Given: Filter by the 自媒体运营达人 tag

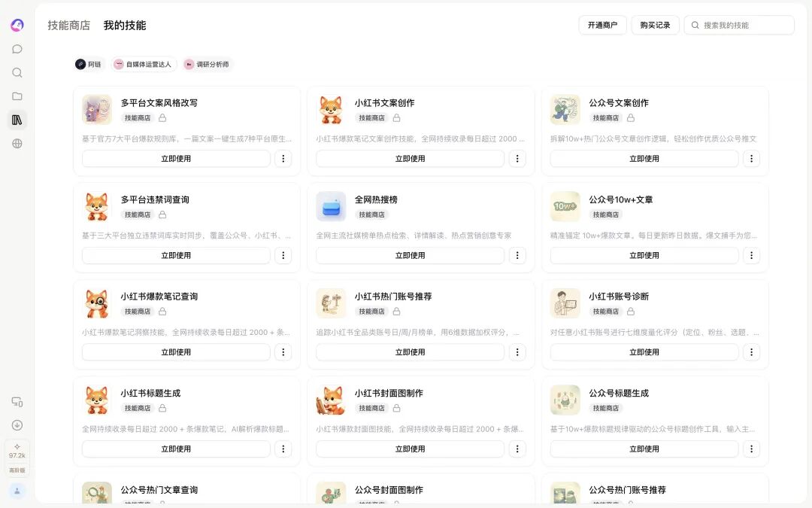Looking at the screenshot, I should (x=144, y=64).
